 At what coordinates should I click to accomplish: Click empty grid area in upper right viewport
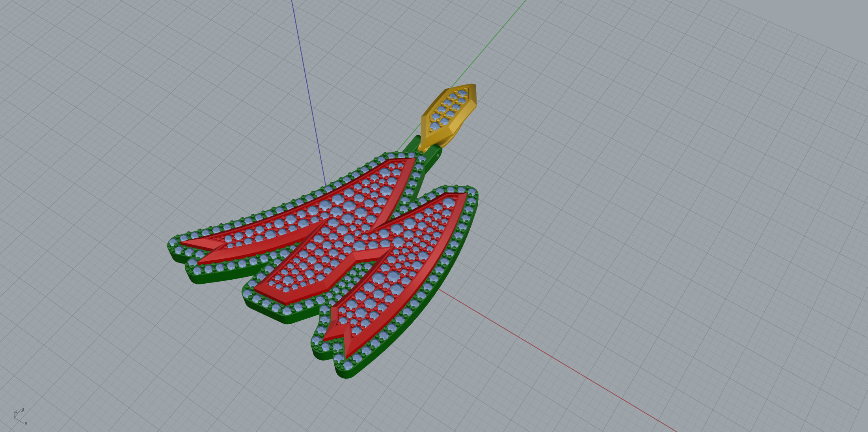click(x=710, y=99)
